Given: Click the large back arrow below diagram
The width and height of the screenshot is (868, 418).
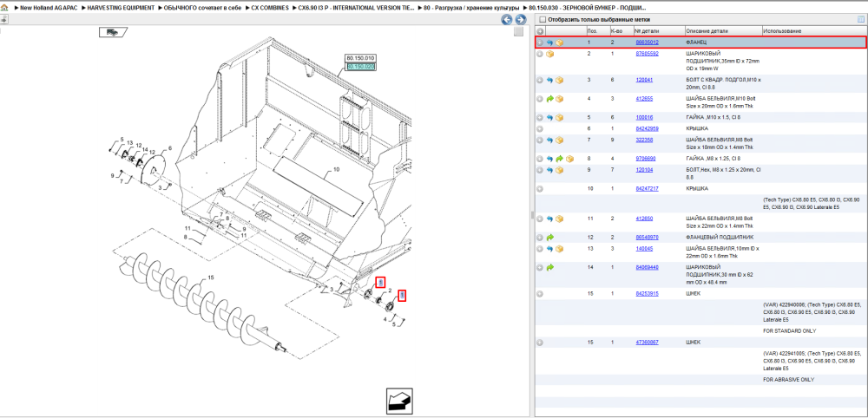Looking at the screenshot, I should 400,401.
